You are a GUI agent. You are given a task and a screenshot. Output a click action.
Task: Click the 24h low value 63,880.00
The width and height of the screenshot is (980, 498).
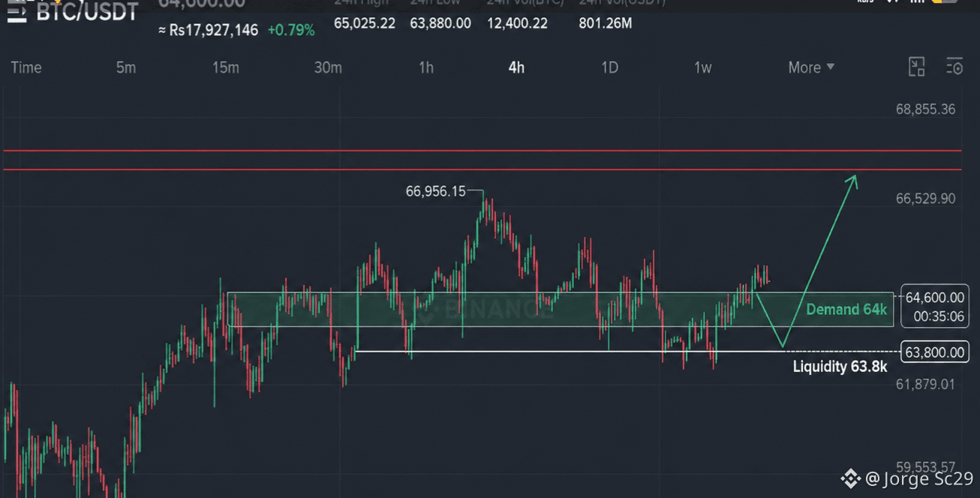pos(440,23)
